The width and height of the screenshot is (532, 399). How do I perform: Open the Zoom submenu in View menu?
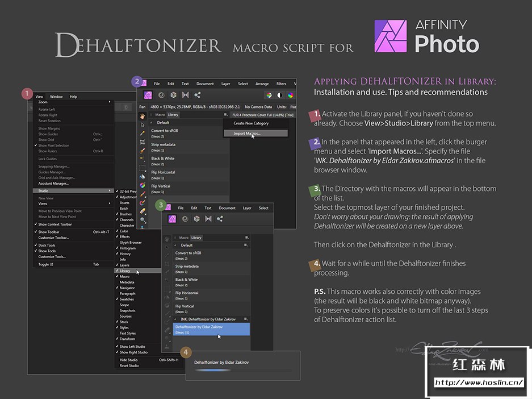[x=74, y=102]
